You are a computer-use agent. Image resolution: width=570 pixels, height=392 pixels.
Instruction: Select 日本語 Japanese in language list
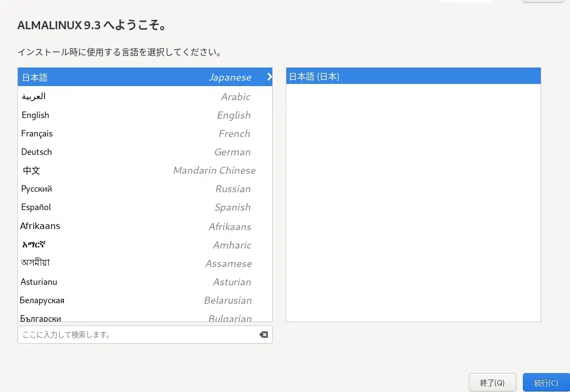tap(135, 77)
